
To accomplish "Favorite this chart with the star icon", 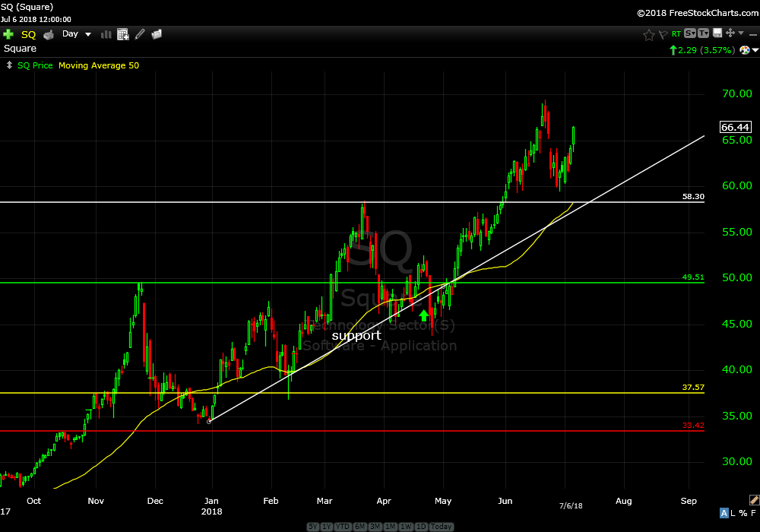I will point(648,34).
